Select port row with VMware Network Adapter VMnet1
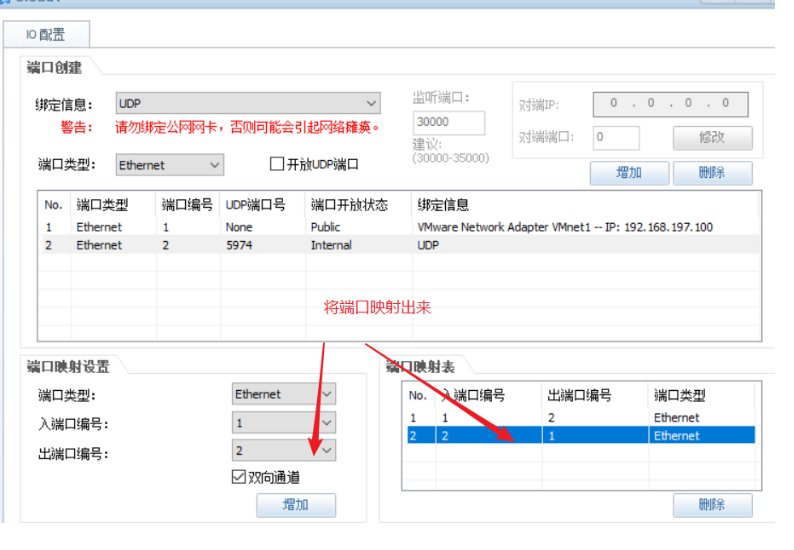Screen dimensions: 794x550 pos(399,227)
